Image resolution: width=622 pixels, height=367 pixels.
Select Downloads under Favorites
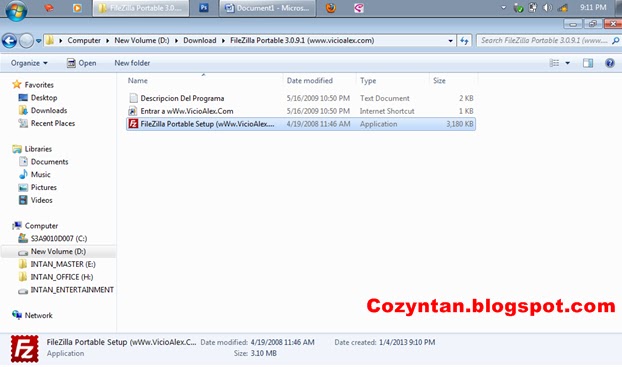(x=49, y=110)
